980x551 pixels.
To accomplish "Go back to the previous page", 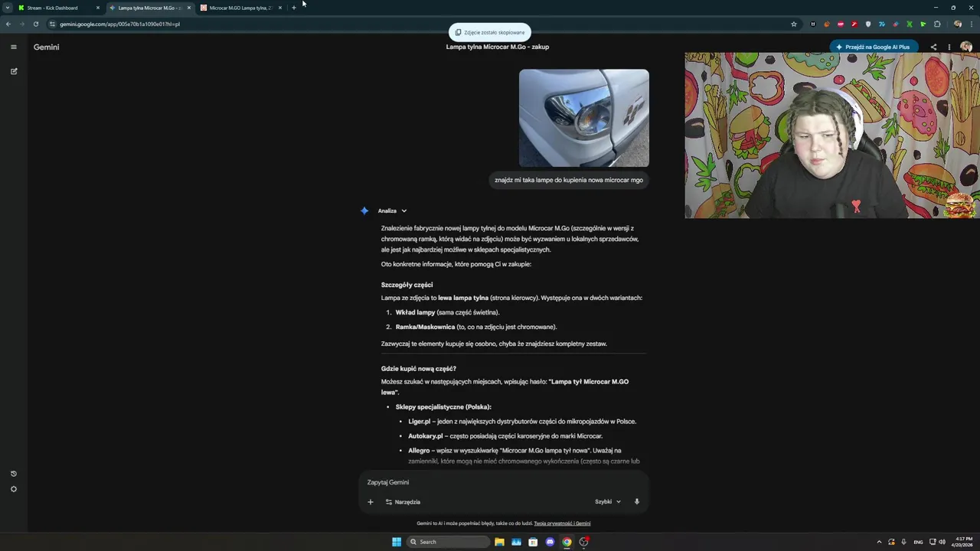I will pos(8,24).
